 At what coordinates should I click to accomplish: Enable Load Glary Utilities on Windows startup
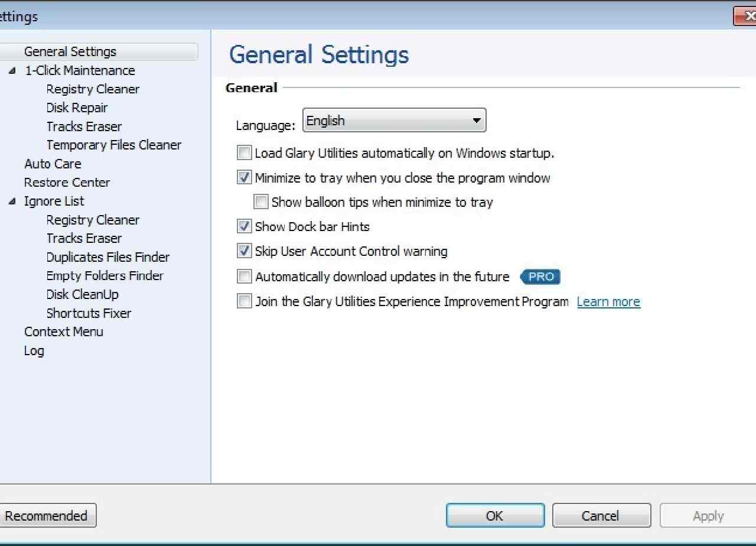[244, 153]
